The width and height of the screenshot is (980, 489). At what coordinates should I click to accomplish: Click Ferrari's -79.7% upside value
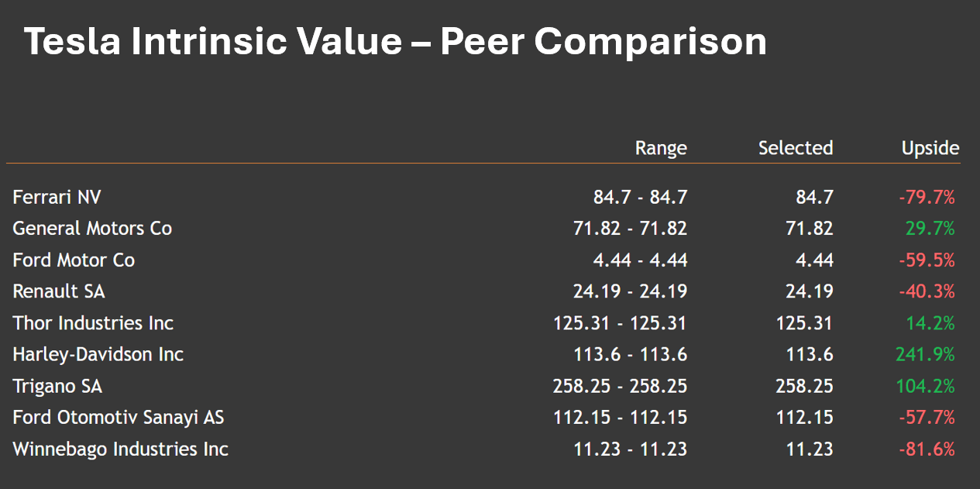[x=927, y=198]
